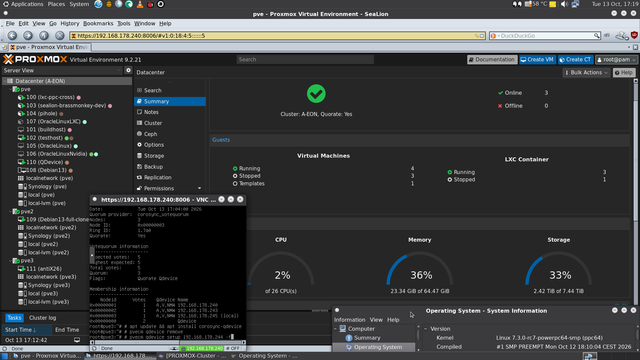Select container 104 (pihole) in the tree
Image resolution: width=640 pixels, height=360 pixels.
41,113
